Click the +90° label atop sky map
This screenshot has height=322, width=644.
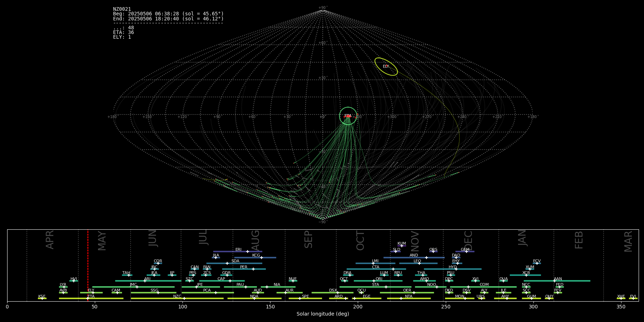point(323,8)
